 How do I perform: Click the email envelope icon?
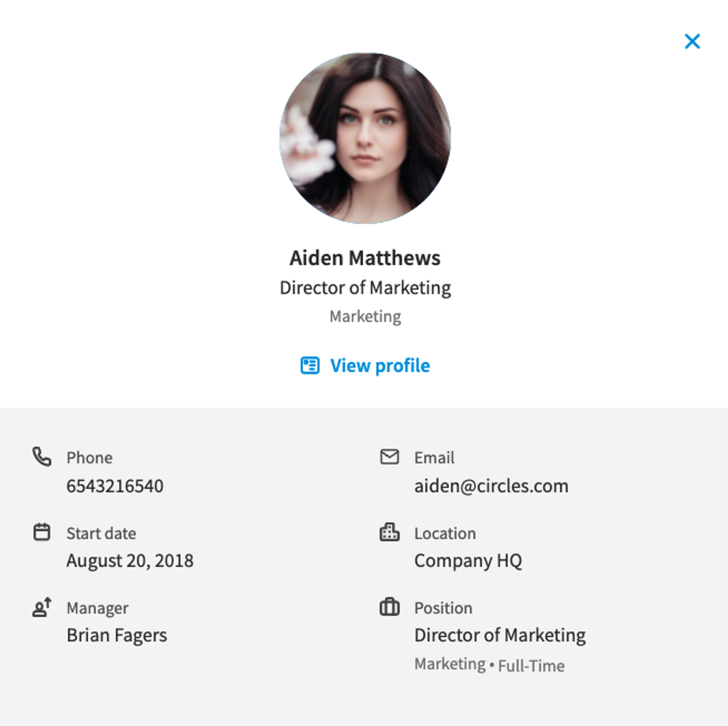[x=389, y=457]
